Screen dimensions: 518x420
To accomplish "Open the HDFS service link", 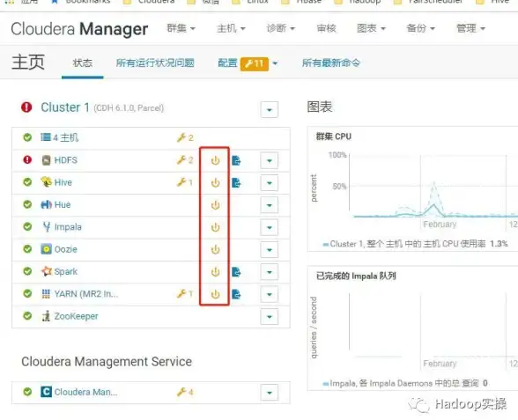I will pos(66,160).
